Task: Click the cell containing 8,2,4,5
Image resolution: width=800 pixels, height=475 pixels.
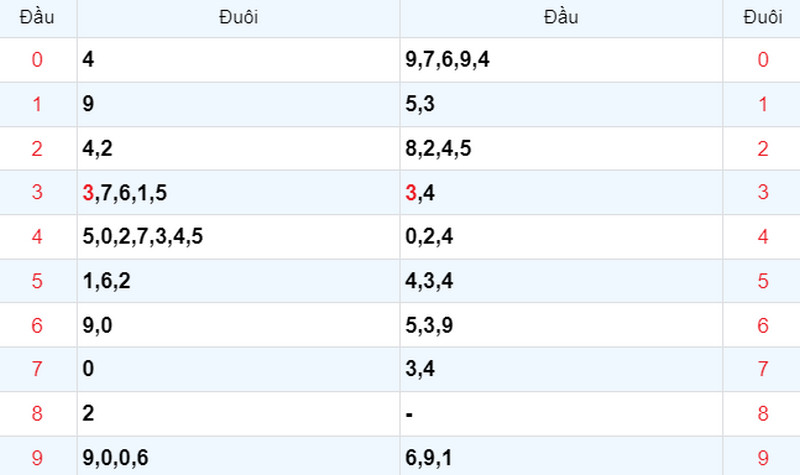Action: click(561, 148)
